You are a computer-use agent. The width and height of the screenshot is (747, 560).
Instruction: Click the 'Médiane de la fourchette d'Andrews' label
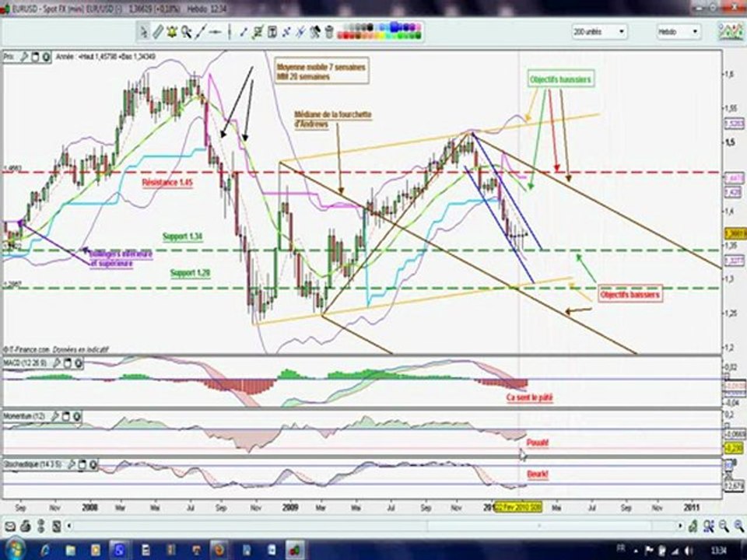[x=332, y=120]
